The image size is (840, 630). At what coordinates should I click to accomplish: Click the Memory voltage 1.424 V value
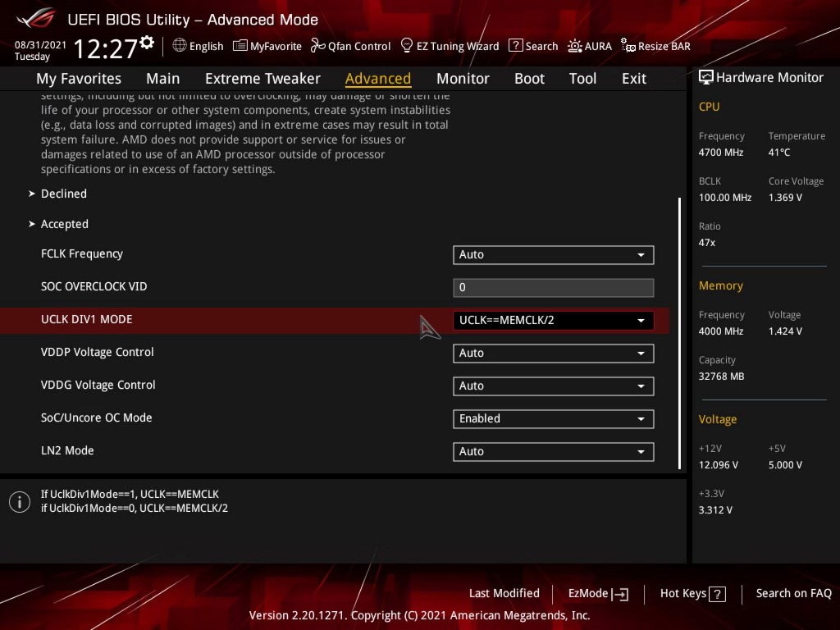click(x=785, y=331)
